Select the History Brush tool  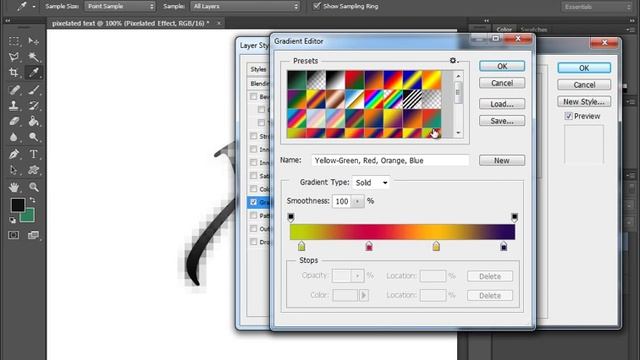click(x=33, y=105)
